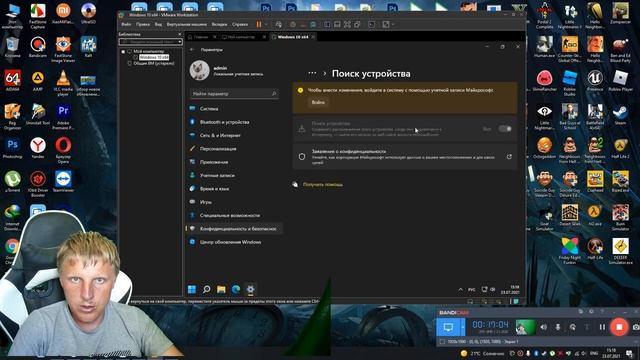Take a screenshot with Bandicam camera icon

coord(636,327)
